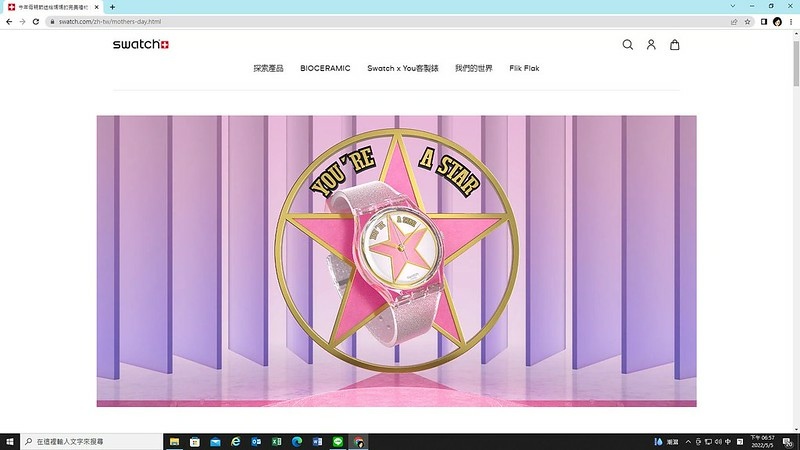Open the Windows Start menu

10,441
